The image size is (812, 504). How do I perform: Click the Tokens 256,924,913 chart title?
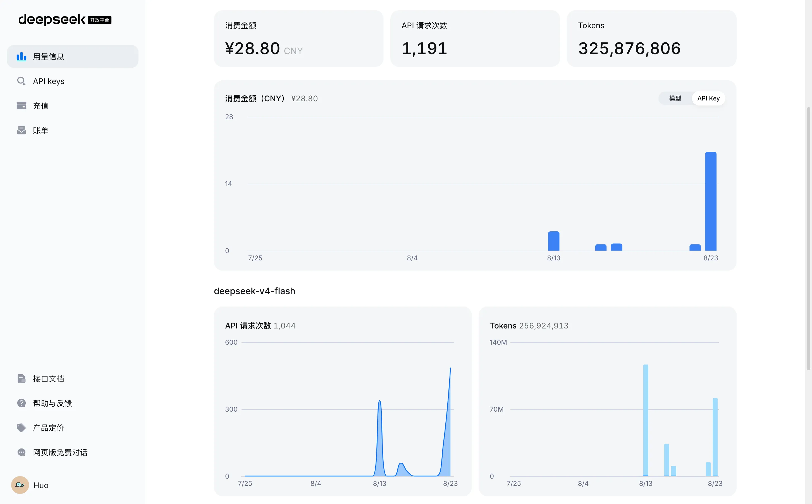[529, 326]
